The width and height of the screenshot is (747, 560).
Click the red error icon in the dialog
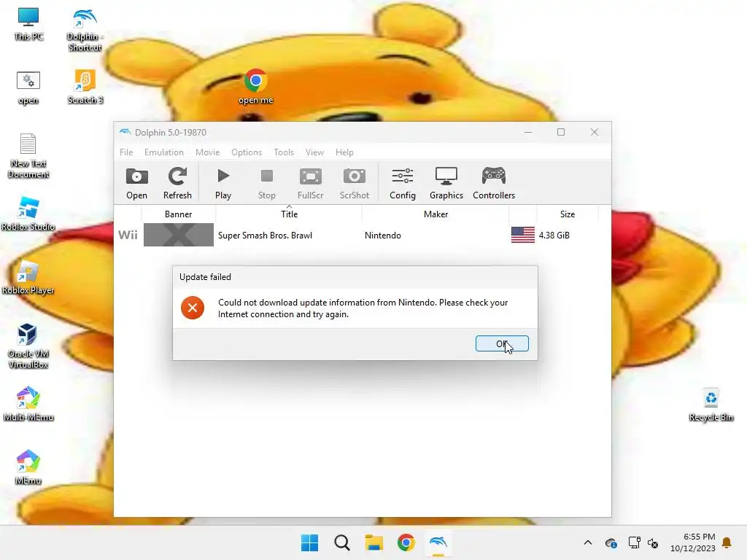(193, 308)
